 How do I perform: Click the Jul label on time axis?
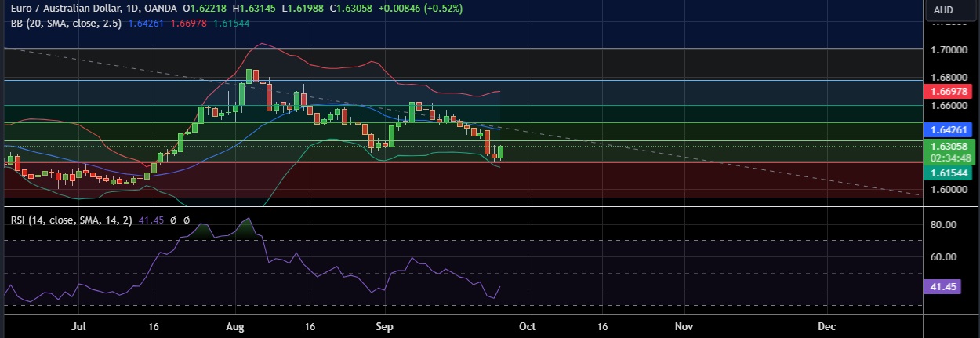[78, 325]
